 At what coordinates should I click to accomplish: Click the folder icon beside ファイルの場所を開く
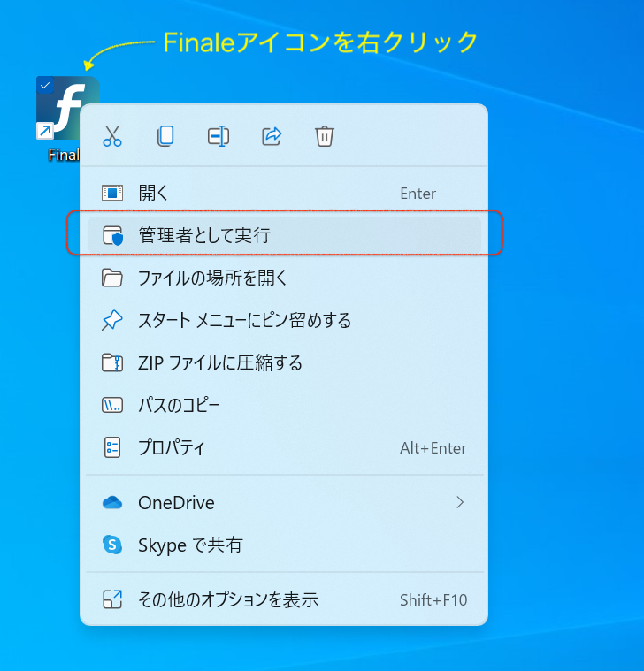tap(112, 278)
